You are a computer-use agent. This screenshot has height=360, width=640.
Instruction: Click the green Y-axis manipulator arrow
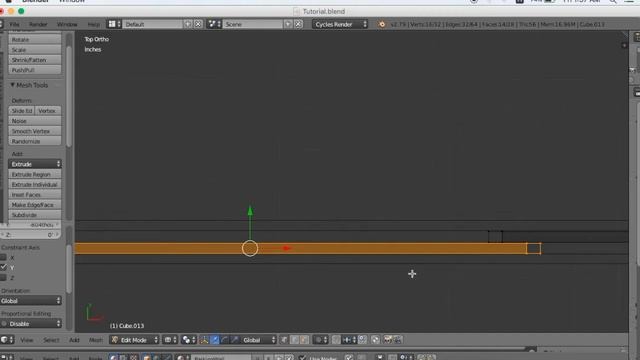(250, 211)
